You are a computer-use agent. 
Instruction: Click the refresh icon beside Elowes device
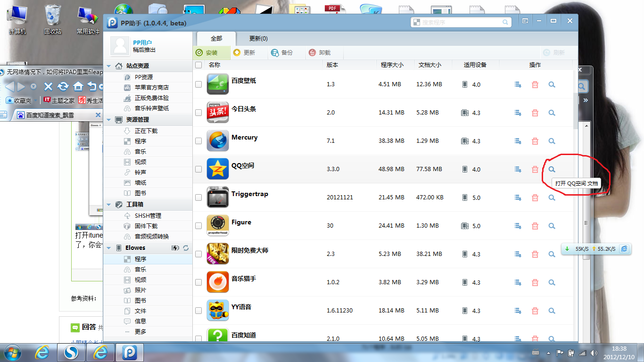point(186,248)
